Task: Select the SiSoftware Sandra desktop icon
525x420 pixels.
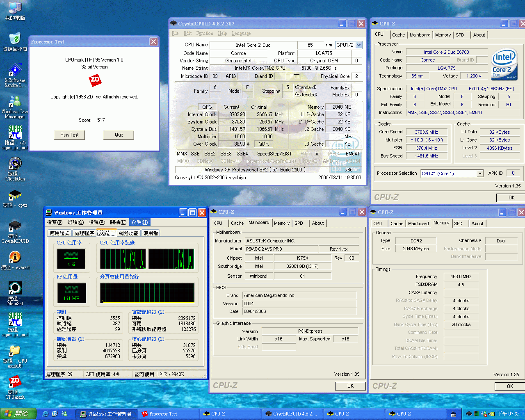Action: pos(15,75)
